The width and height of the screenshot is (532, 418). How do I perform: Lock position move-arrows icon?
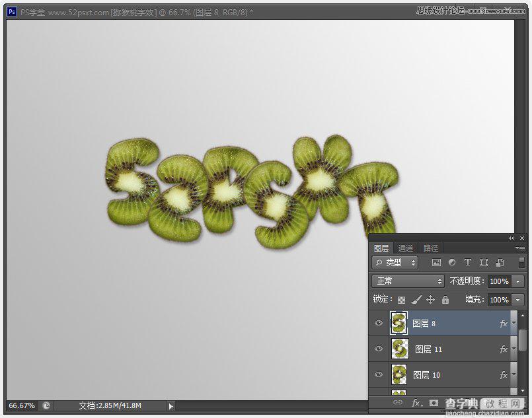(430, 299)
